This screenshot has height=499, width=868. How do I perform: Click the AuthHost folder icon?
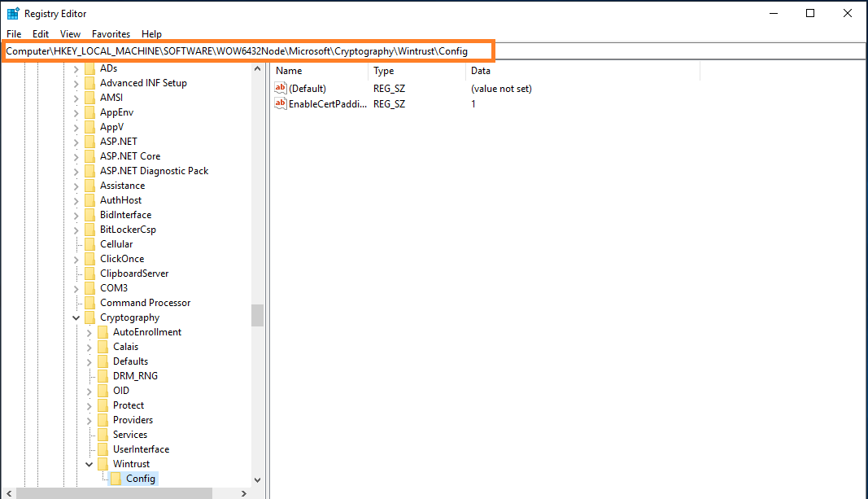[x=89, y=200]
